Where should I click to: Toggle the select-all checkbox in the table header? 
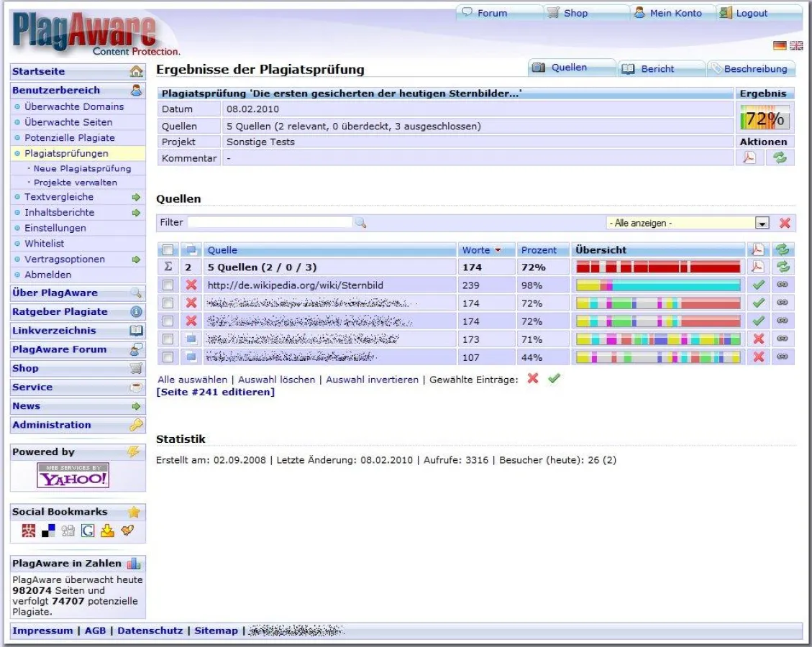pos(168,250)
